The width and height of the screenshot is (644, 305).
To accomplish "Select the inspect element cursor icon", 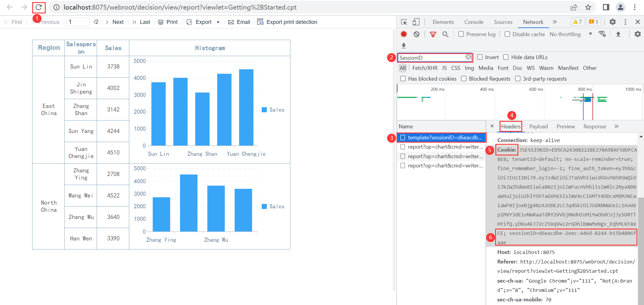I will [404, 22].
